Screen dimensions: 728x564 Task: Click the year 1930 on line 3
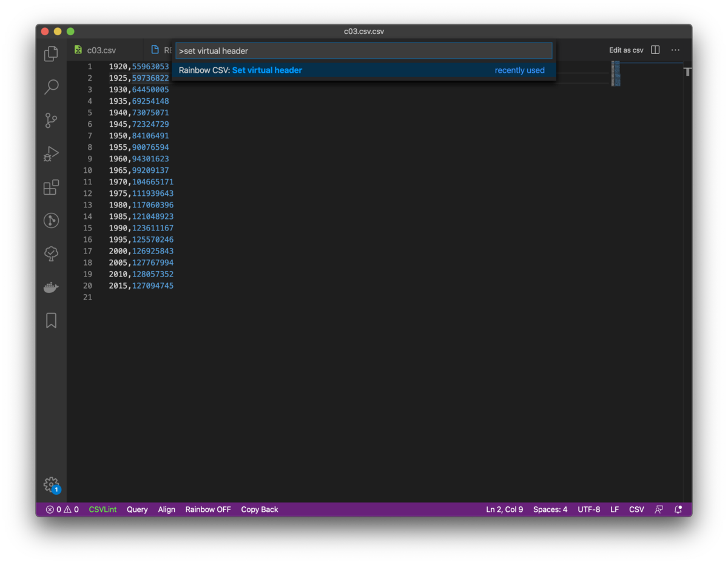118,90
